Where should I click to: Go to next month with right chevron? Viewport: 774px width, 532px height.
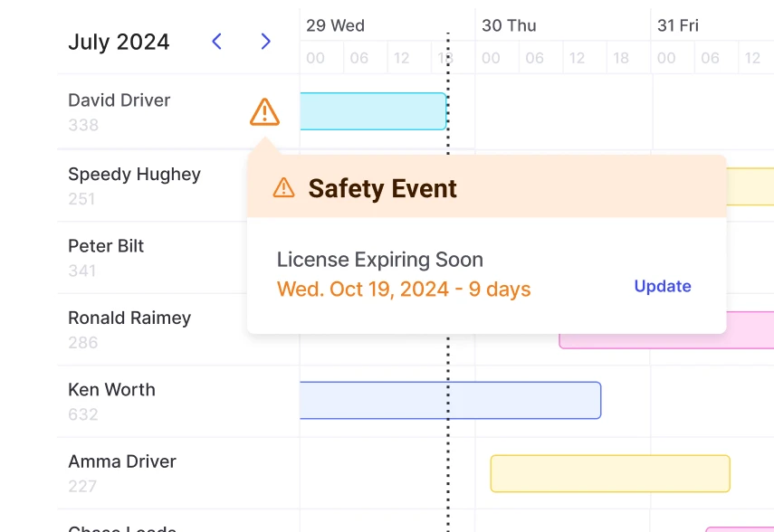(x=265, y=42)
